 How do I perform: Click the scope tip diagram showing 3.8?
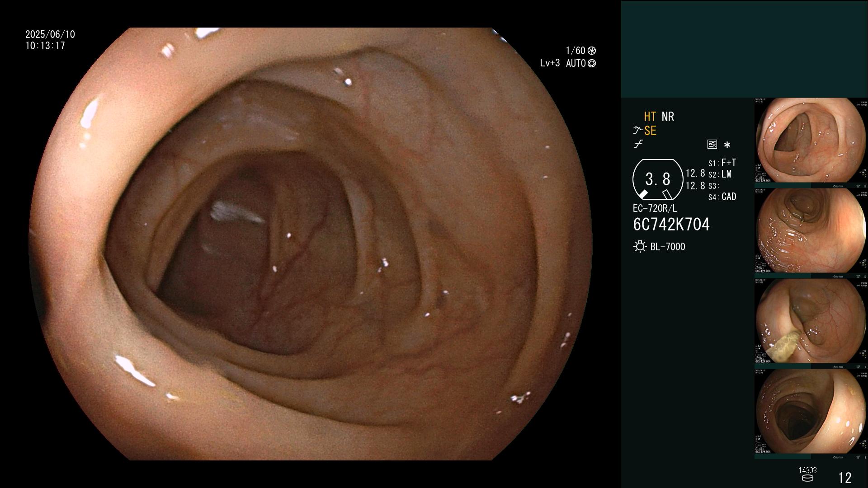coord(657,179)
